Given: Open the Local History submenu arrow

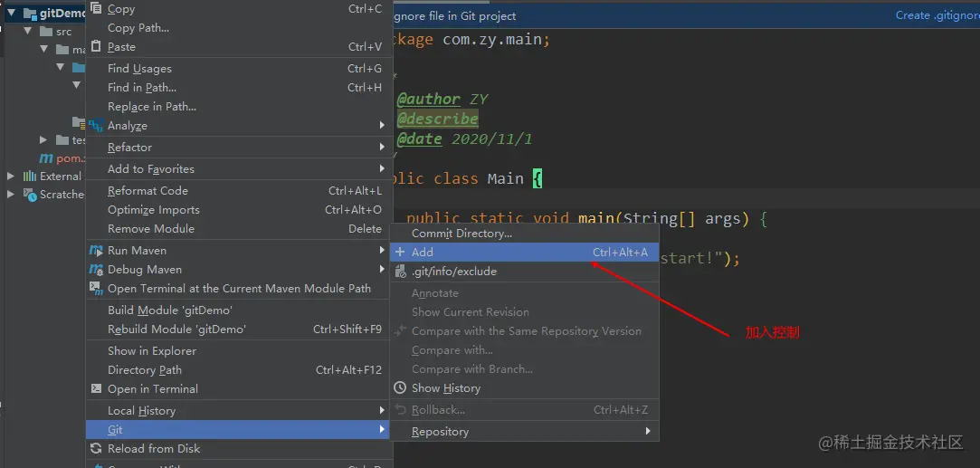Looking at the screenshot, I should coord(382,410).
